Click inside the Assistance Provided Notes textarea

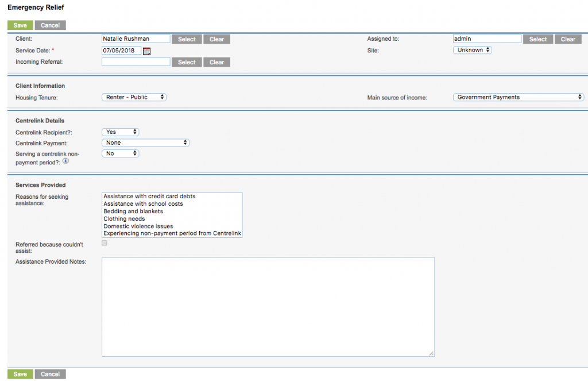click(x=268, y=306)
